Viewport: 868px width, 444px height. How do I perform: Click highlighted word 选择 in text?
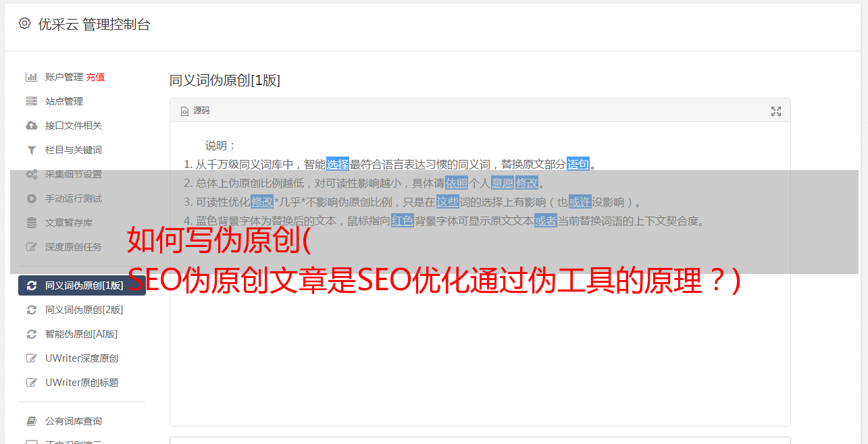pyautogui.click(x=338, y=164)
